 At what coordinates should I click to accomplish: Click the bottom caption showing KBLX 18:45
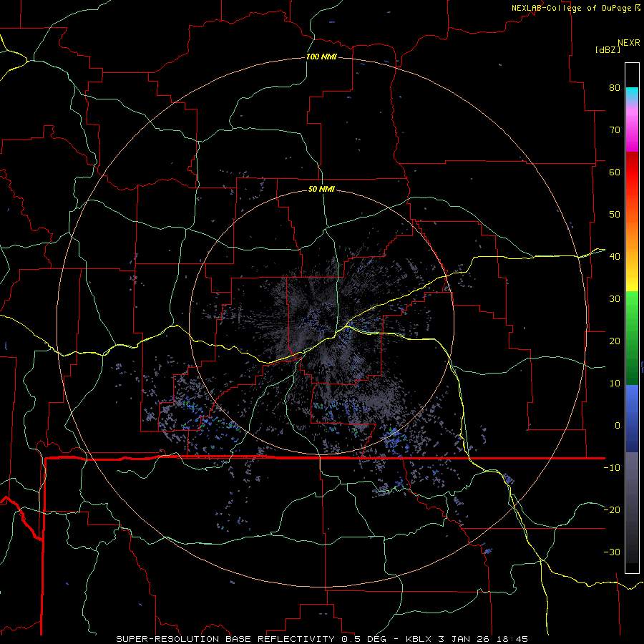321,639
